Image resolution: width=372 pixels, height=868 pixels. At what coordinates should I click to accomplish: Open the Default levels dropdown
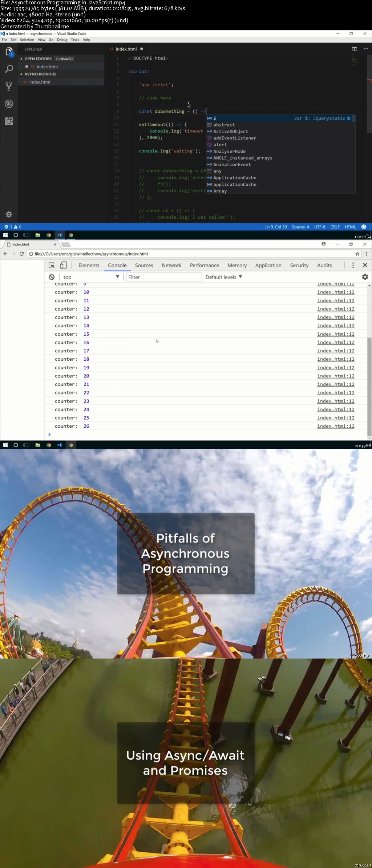coord(224,277)
